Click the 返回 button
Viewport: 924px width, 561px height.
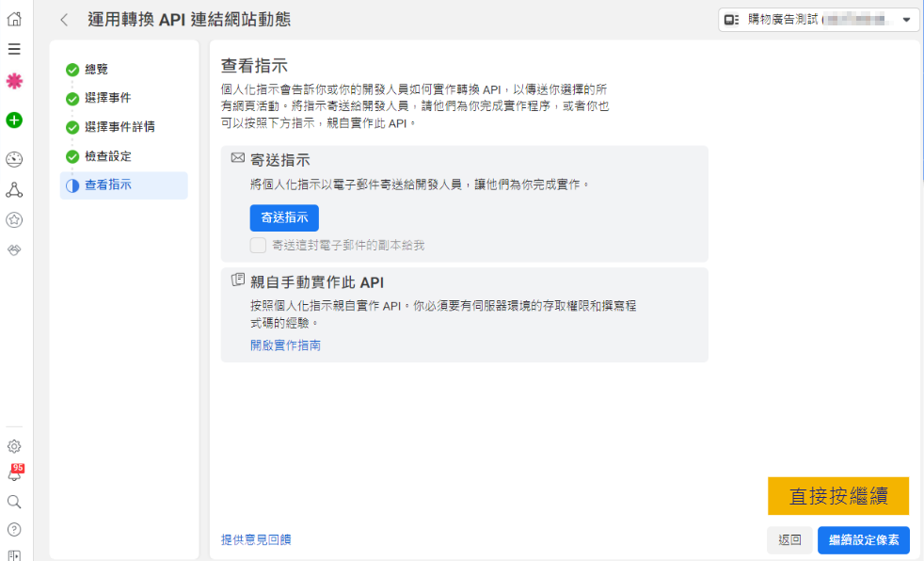pyautogui.click(x=789, y=540)
